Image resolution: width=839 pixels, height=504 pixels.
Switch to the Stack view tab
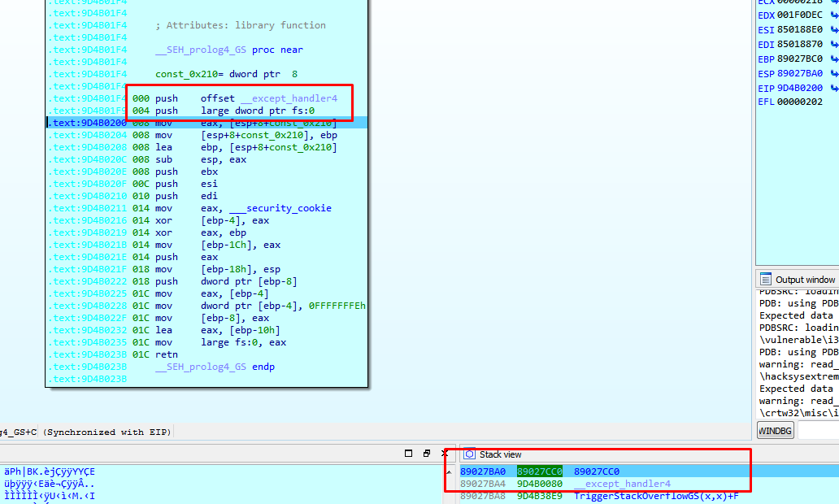coord(499,454)
